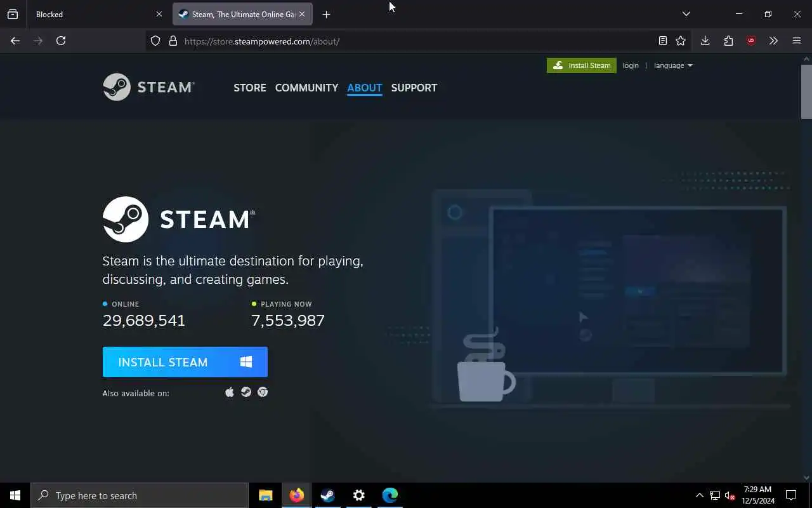Click the online count 29,689,541
812x508 pixels.
coord(144,321)
